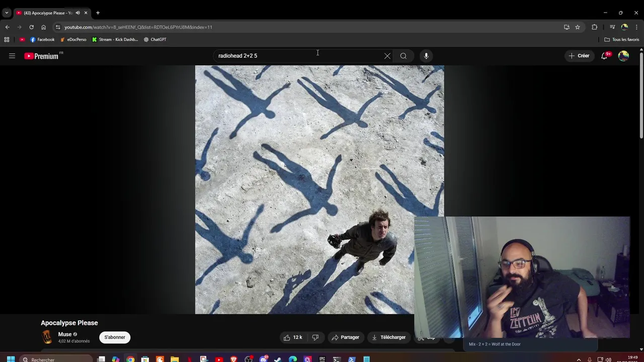The width and height of the screenshot is (644, 362).
Task: Mute the tab using the speaker icon
Action: tap(77, 13)
